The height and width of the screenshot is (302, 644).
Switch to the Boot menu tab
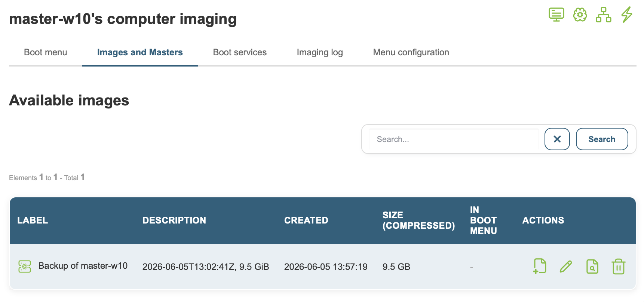46,52
